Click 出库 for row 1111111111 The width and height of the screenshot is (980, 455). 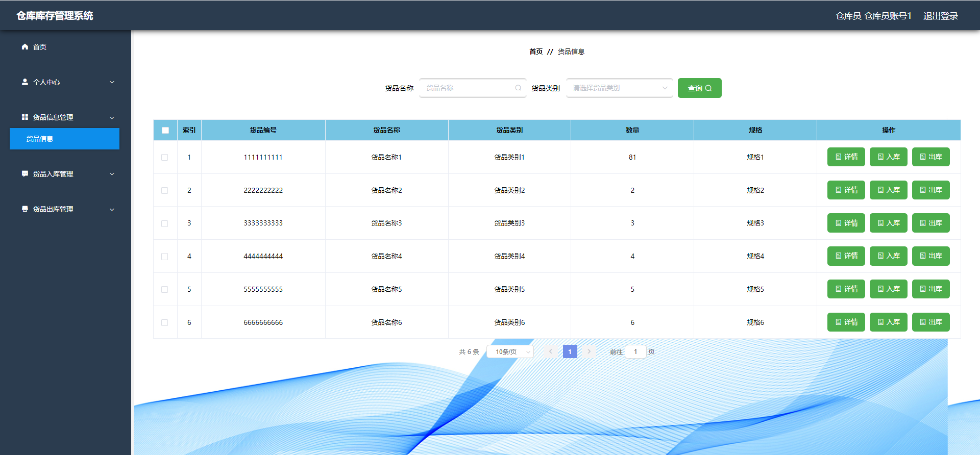[x=931, y=157]
